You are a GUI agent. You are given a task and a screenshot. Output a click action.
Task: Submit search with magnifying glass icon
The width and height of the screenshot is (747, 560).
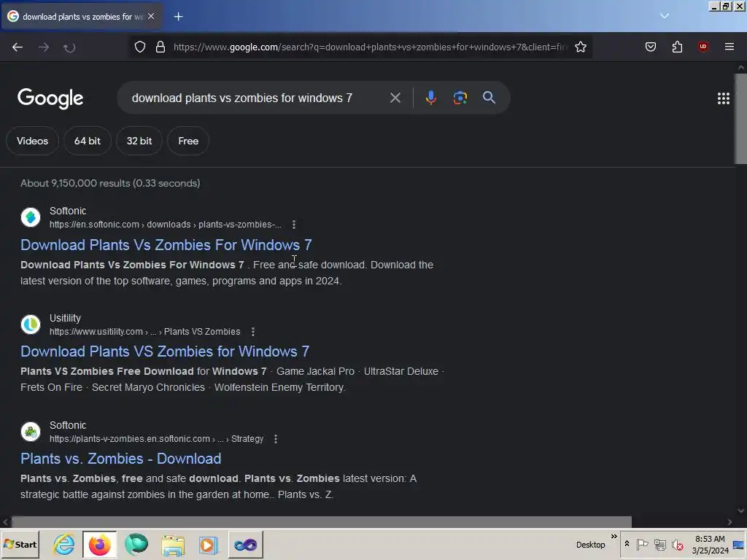[489, 98]
